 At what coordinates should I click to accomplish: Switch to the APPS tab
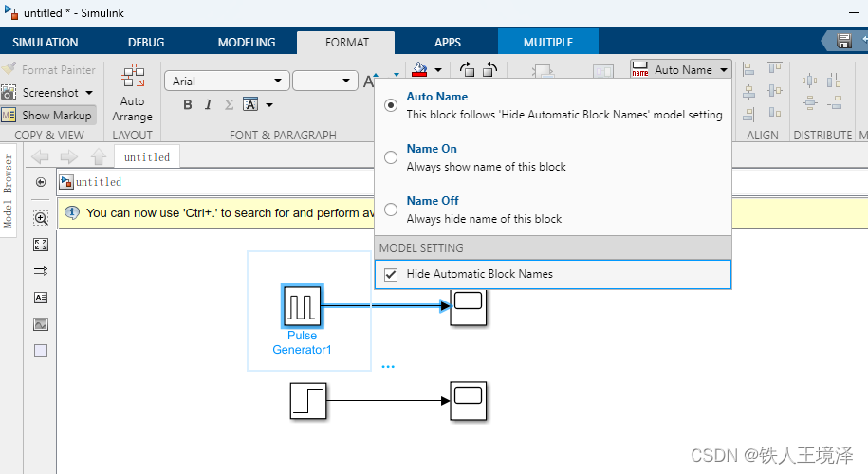point(448,42)
